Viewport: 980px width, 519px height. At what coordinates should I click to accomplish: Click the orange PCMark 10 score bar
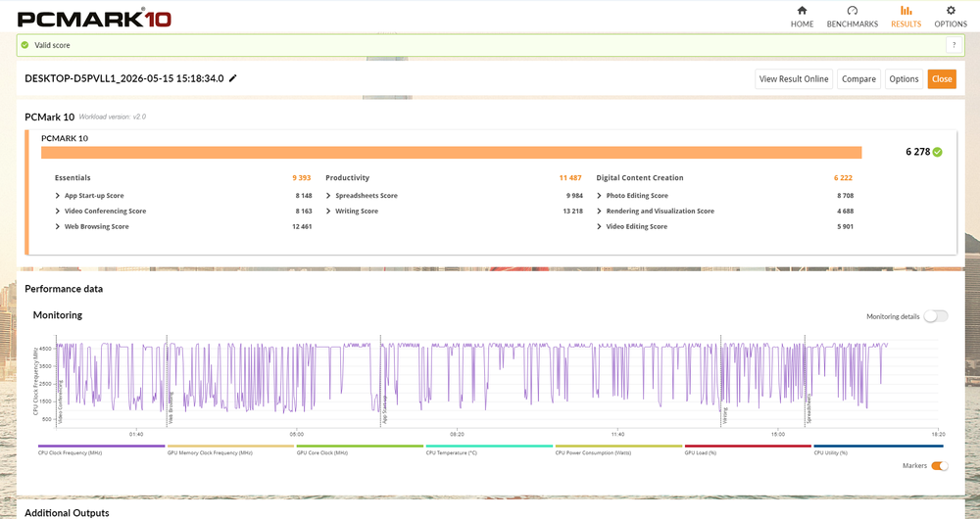pyautogui.click(x=451, y=153)
